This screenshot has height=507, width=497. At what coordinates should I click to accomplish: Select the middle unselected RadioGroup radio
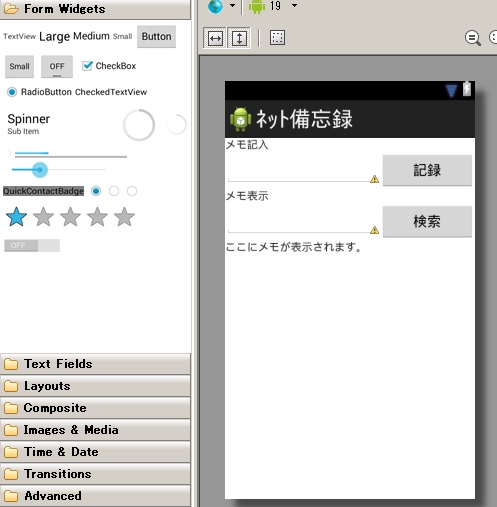click(x=114, y=191)
